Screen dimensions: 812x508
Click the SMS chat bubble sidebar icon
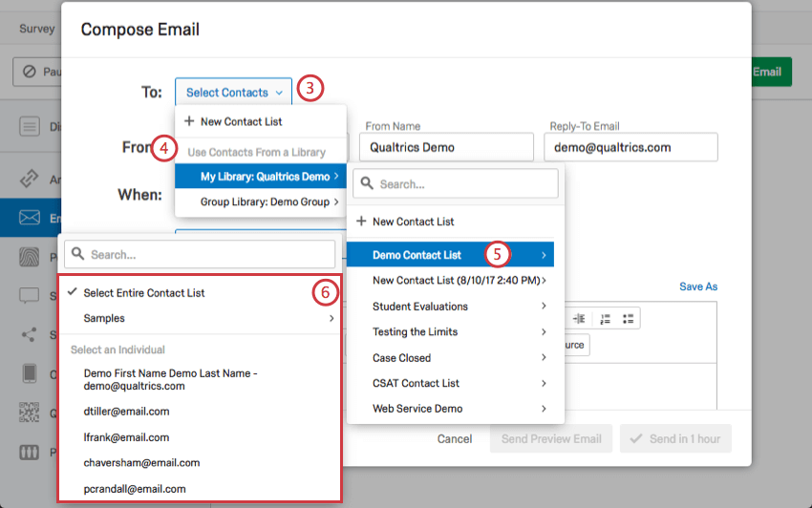pyautogui.click(x=30, y=296)
